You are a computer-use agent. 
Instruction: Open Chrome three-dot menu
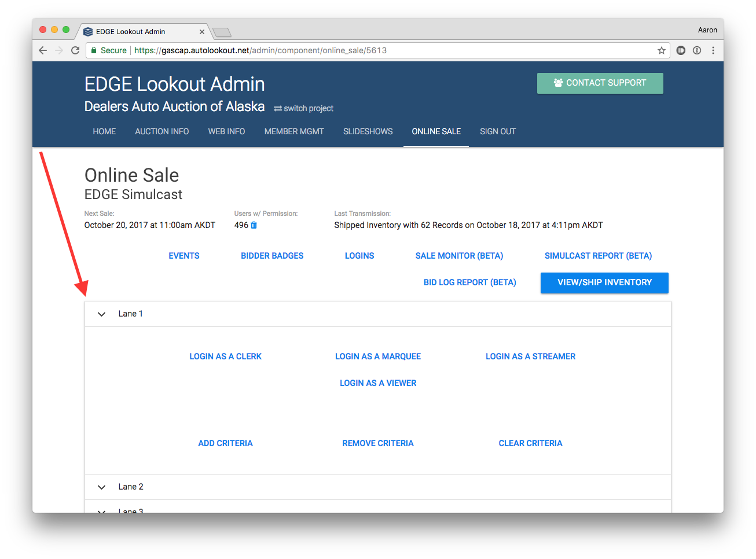(x=713, y=50)
